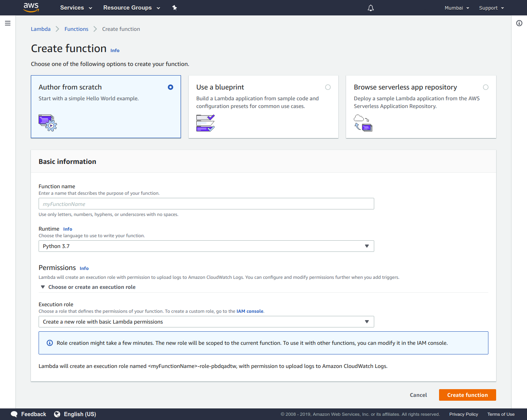Screen dimensions: 527x420
Task: Open the hamburger side navigation menu
Action: pyautogui.click(x=8, y=23)
